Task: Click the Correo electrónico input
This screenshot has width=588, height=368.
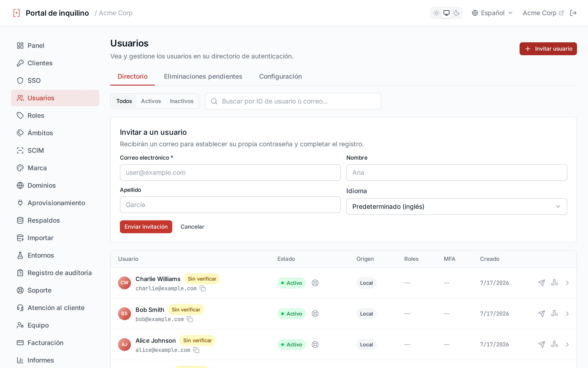Action: [x=230, y=172]
